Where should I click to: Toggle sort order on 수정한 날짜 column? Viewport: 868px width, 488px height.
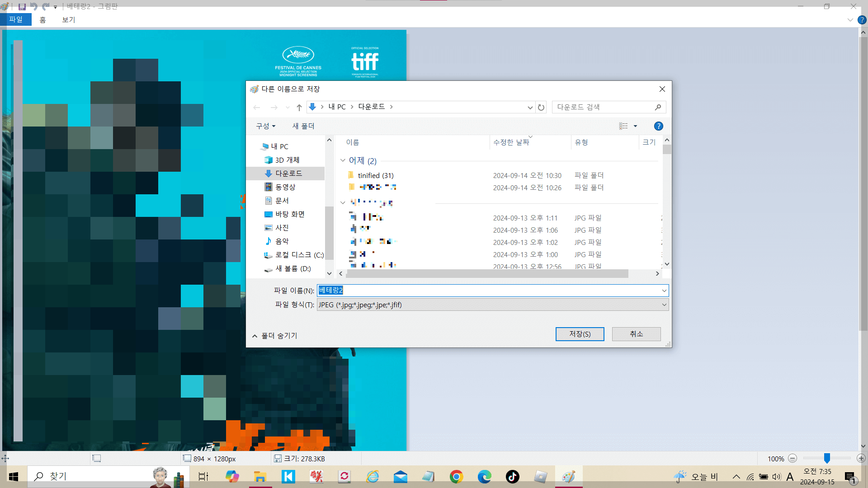[511, 142]
